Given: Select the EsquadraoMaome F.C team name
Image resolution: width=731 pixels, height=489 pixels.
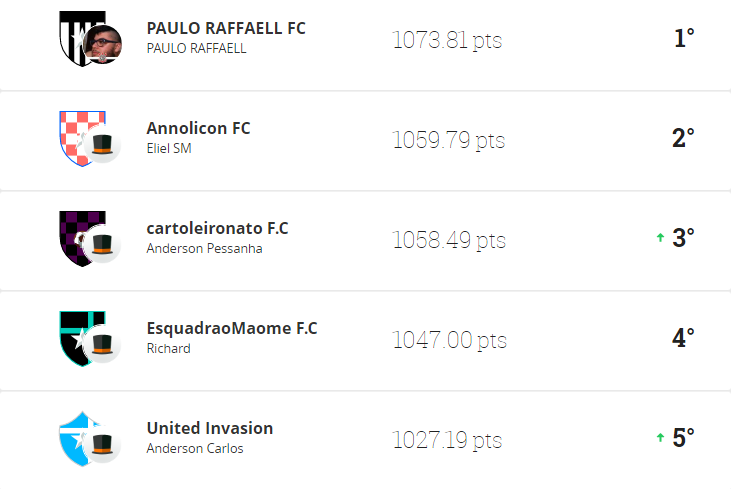Looking at the screenshot, I should 231,328.
